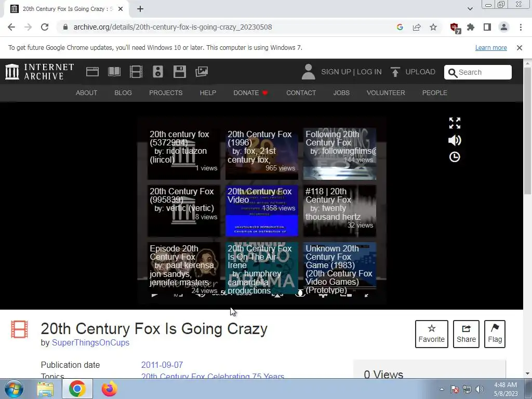The image size is (532, 399).
Task: Open the DONATE menu item
Action: pyautogui.click(x=250, y=92)
